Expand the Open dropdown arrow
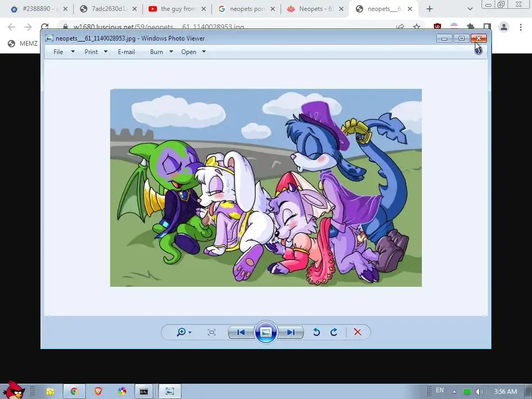Image resolution: width=532 pixels, height=399 pixels. coord(204,51)
